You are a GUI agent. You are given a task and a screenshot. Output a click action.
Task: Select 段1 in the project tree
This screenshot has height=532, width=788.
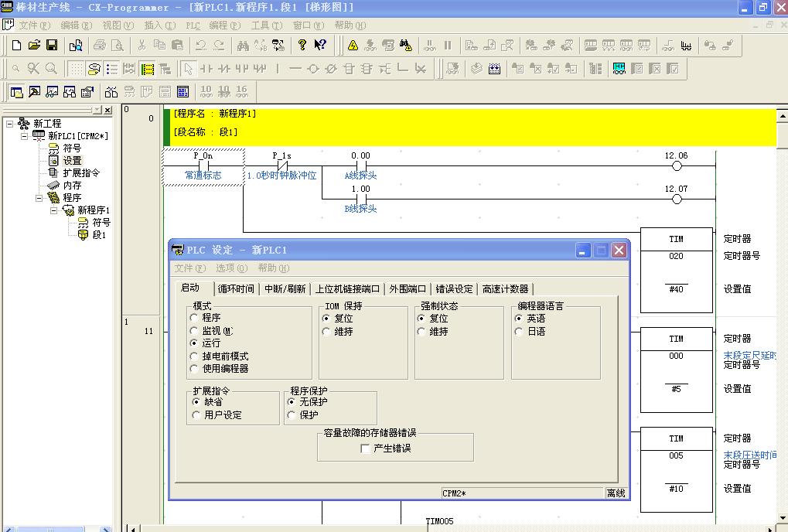tap(98, 235)
